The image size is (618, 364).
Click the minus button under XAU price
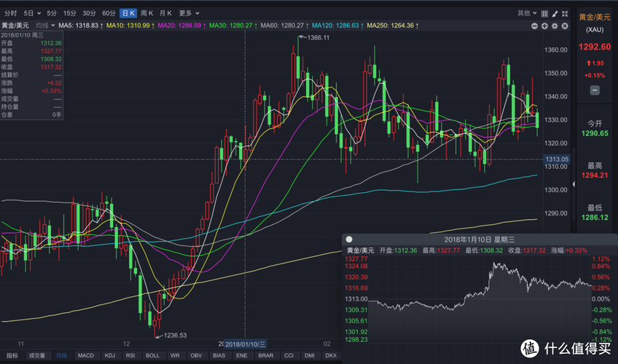595,90
